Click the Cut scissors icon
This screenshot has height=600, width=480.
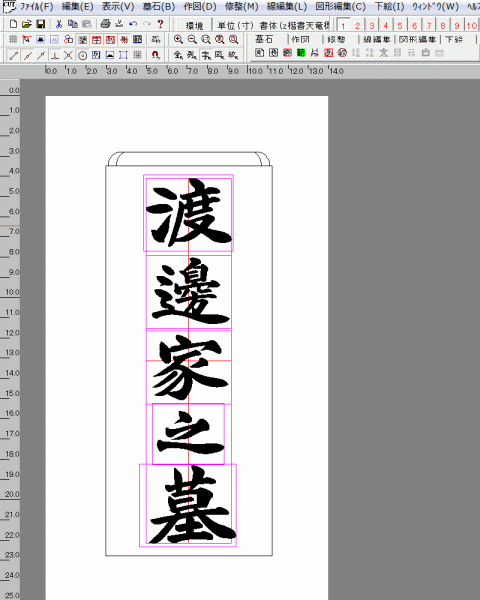pos(59,24)
